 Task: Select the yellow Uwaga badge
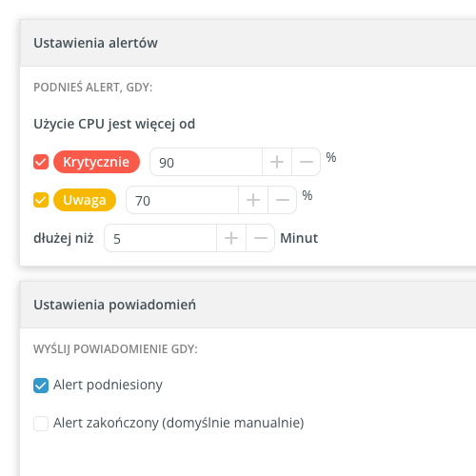(x=85, y=200)
